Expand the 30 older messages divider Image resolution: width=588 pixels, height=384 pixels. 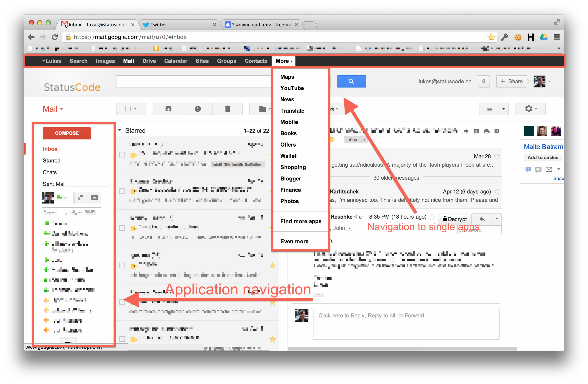tap(396, 178)
